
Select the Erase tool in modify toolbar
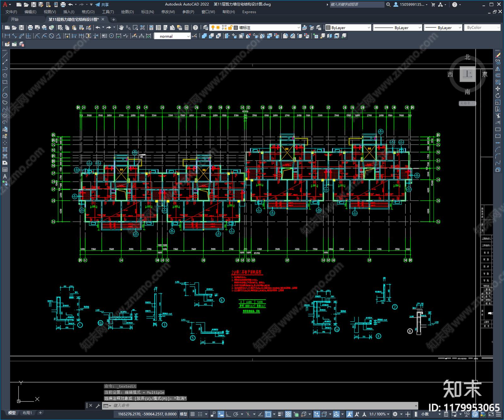(498, 55)
